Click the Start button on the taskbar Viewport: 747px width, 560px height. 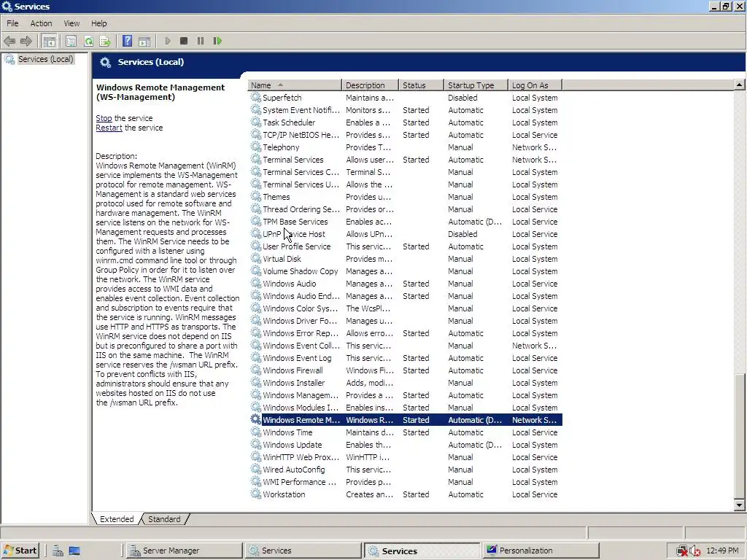20,551
